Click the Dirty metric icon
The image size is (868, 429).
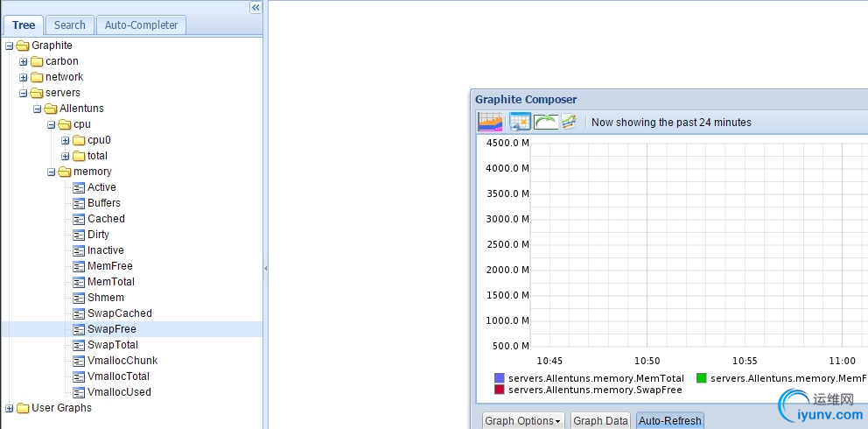(x=79, y=235)
